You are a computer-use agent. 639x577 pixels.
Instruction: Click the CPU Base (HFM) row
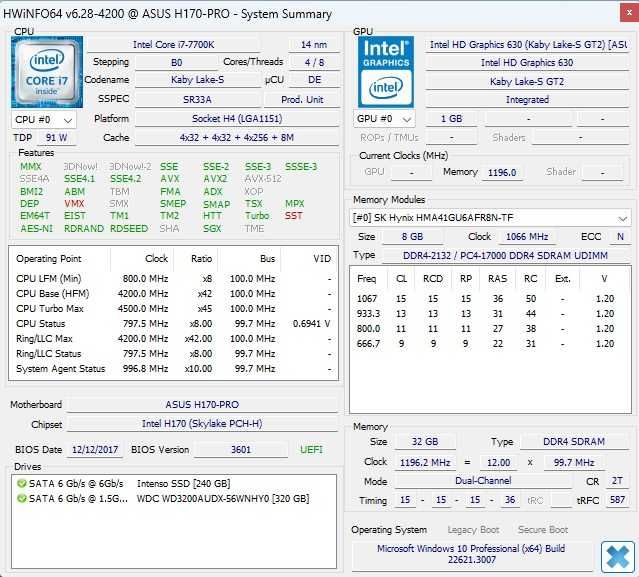pyautogui.click(x=173, y=294)
